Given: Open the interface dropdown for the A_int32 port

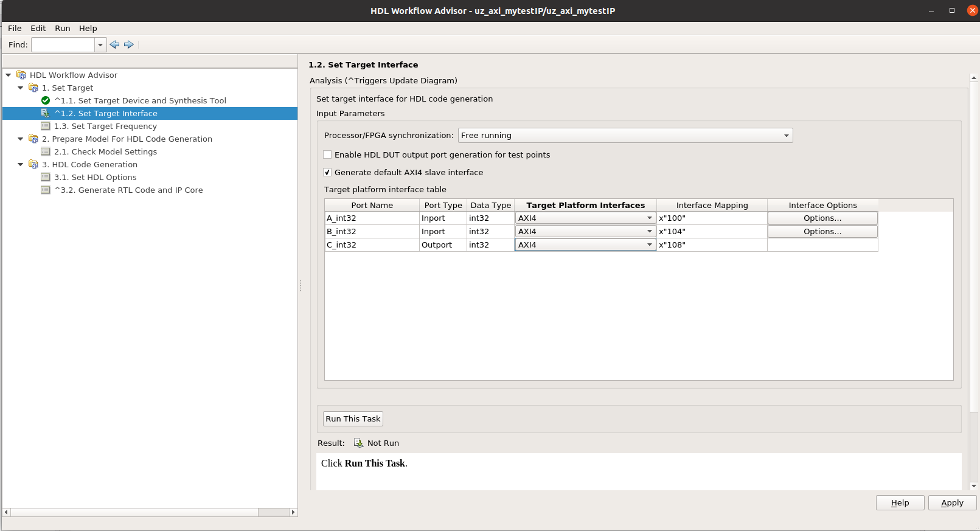Looking at the screenshot, I should point(585,218).
